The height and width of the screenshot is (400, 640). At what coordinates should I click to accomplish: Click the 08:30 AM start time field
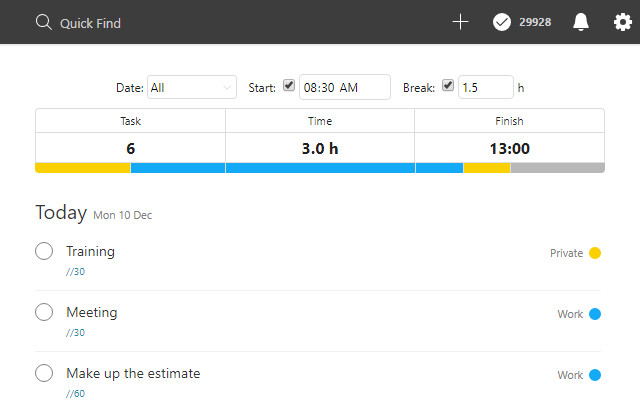coord(344,87)
